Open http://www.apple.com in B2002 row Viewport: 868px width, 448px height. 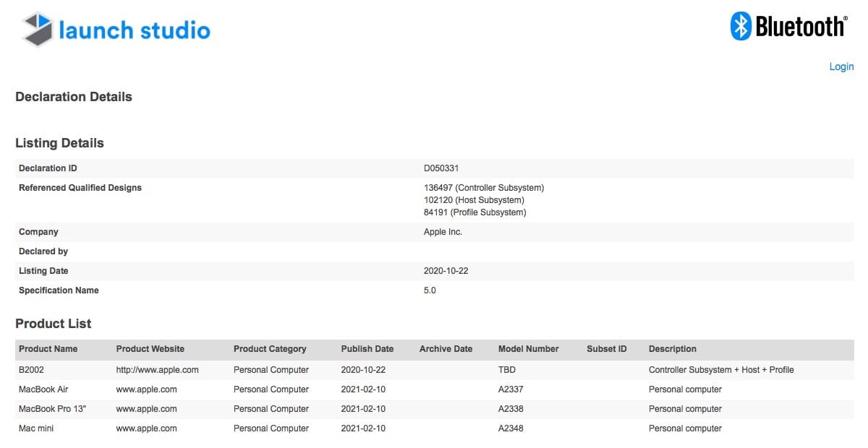(158, 370)
